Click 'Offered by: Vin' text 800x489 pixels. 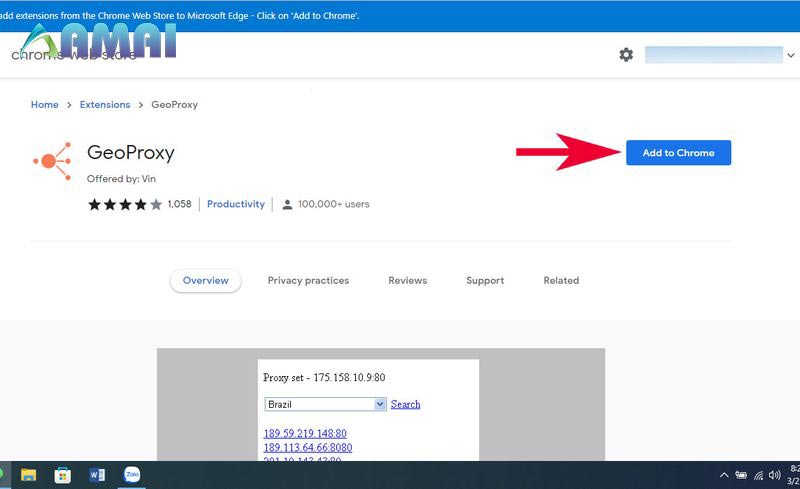[121, 179]
